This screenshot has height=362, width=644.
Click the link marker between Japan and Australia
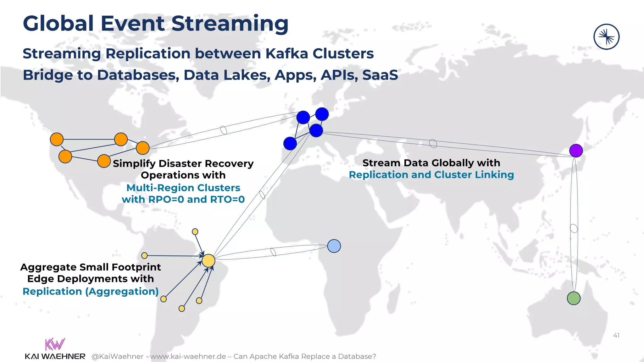574,228
